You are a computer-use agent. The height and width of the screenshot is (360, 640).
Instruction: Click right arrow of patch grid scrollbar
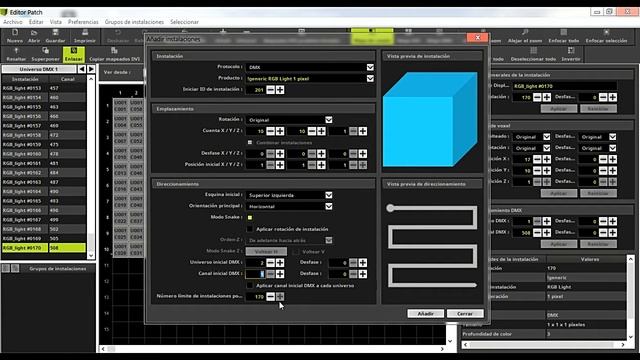442,349
